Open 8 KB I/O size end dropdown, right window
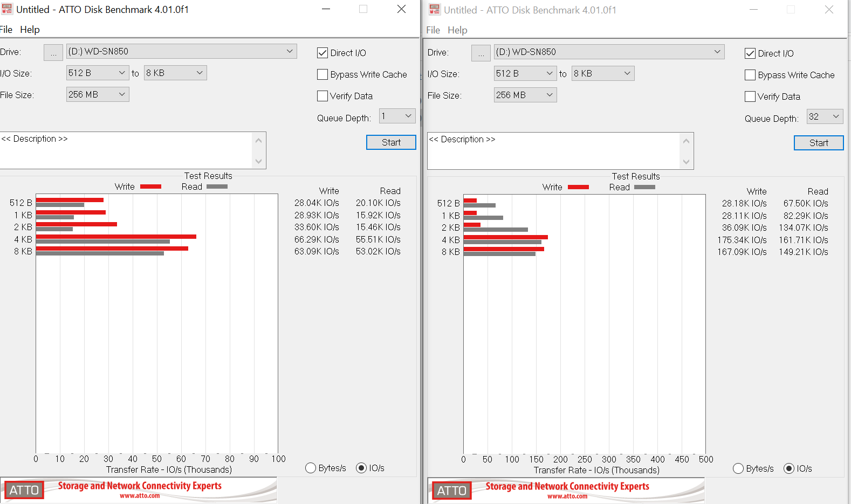 click(603, 73)
